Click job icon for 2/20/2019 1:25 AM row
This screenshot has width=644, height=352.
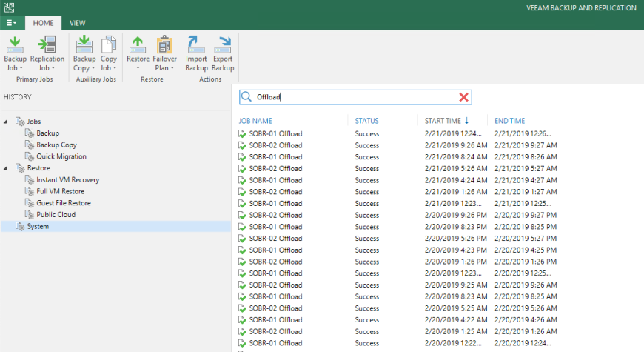pos(242,331)
